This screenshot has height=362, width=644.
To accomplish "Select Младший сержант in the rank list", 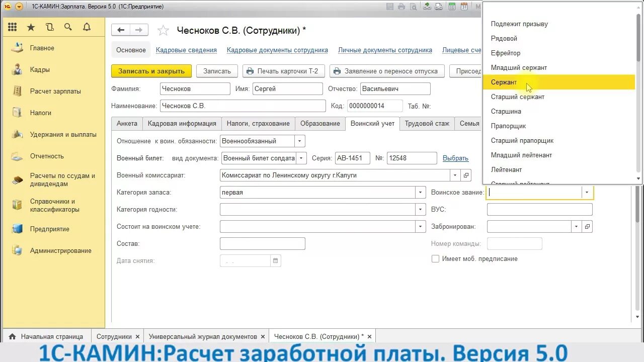I will pos(559,67).
